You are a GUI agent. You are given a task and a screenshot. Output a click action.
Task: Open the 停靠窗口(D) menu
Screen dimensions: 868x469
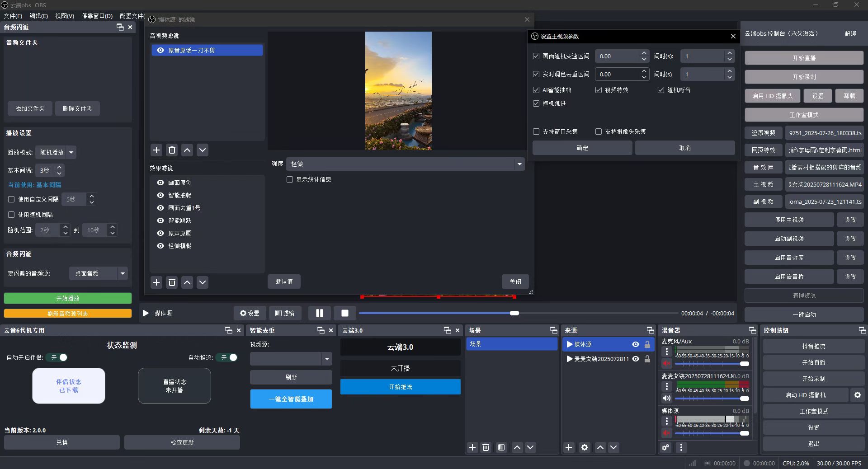tap(97, 16)
